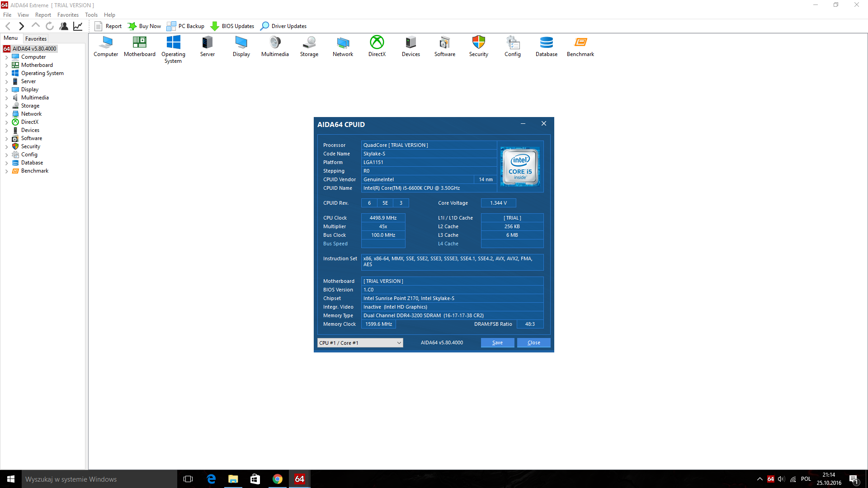Open the Tools menu
868x488 pixels.
tap(91, 15)
